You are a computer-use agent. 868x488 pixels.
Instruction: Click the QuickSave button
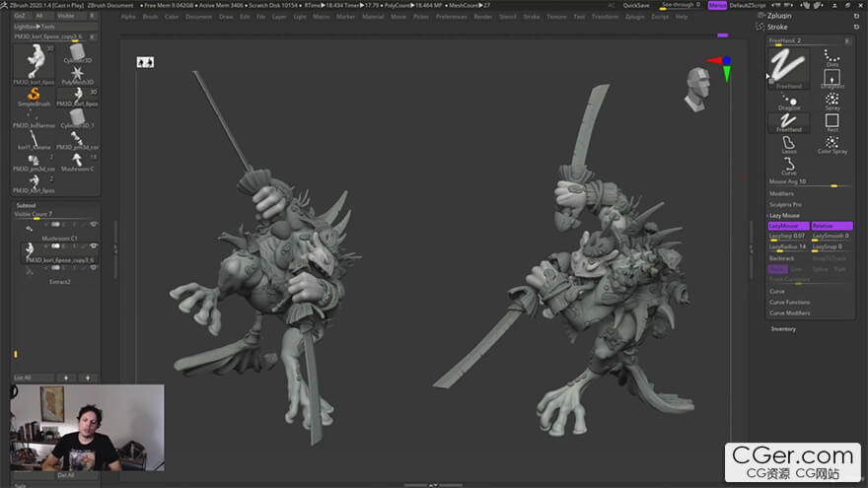[x=636, y=5]
